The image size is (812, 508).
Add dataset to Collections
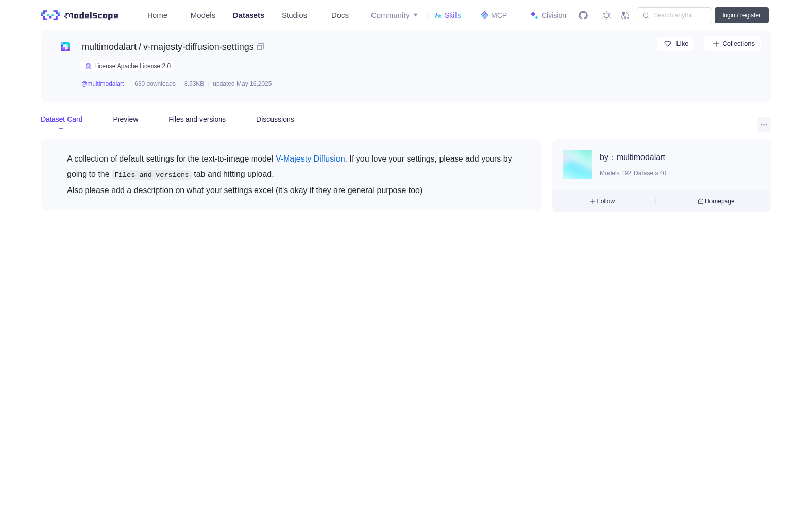point(733,44)
